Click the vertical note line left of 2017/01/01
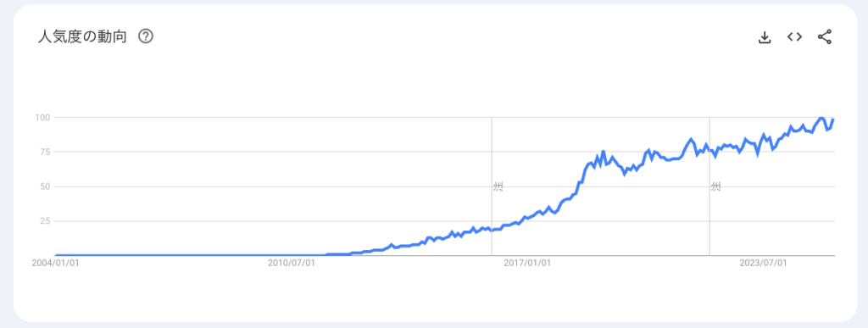The height and width of the screenshot is (328, 868). click(492, 186)
